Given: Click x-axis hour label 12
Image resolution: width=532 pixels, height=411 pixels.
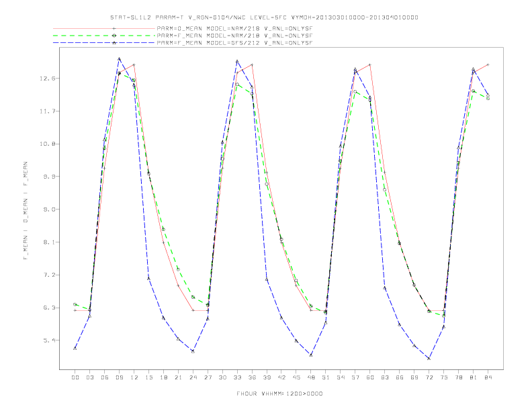Looking at the screenshot, I should point(134,377).
